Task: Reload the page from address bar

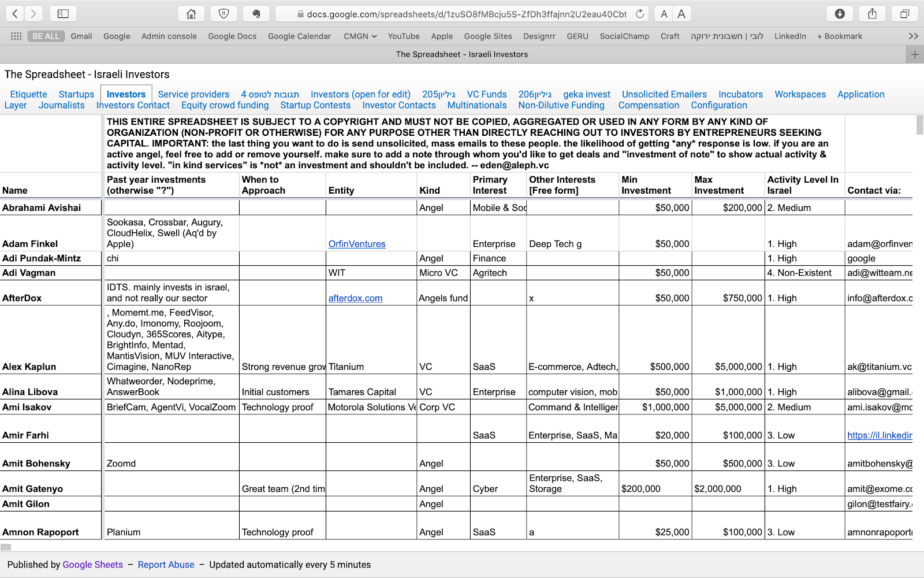Action: pyautogui.click(x=640, y=14)
